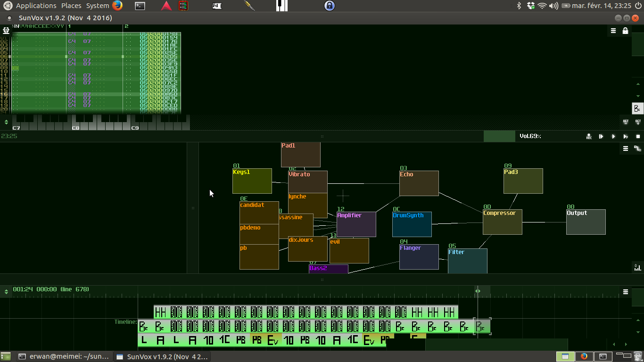Raise the keyboard octave with OCT+ icon

click(x=638, y=122)
